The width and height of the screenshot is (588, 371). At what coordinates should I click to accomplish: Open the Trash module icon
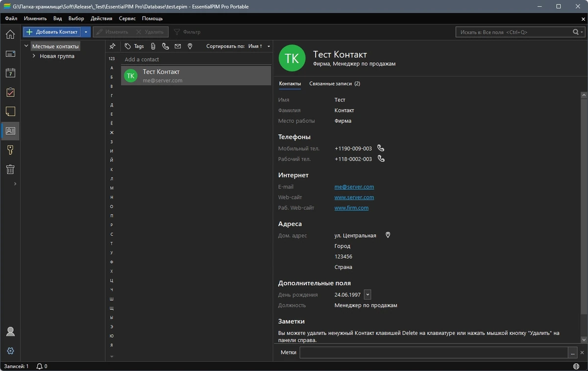click(x=10, y=170)
